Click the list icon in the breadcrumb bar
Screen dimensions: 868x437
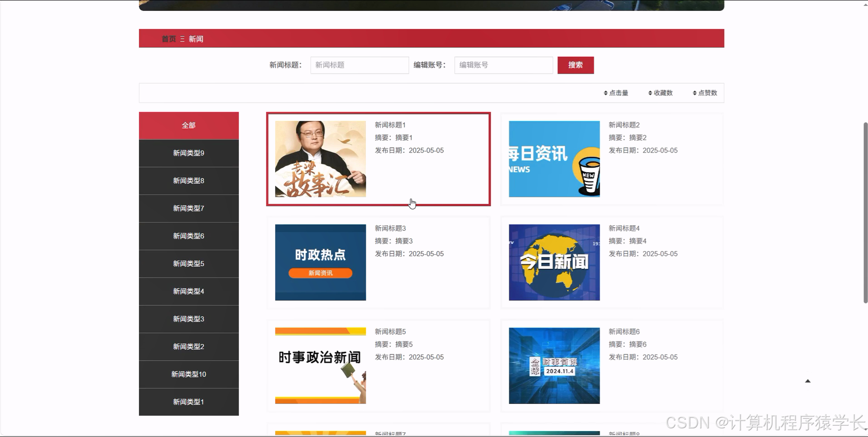[x=182, y=39]
